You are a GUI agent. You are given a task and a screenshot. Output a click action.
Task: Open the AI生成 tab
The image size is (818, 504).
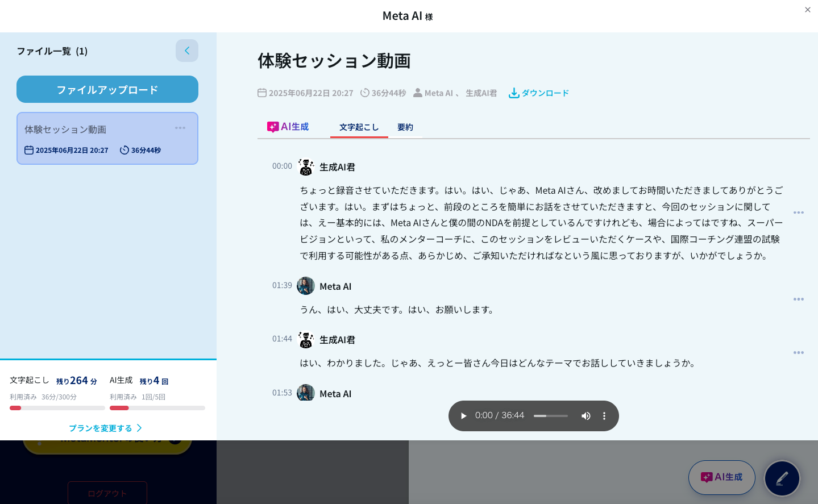tap(288, 127)
